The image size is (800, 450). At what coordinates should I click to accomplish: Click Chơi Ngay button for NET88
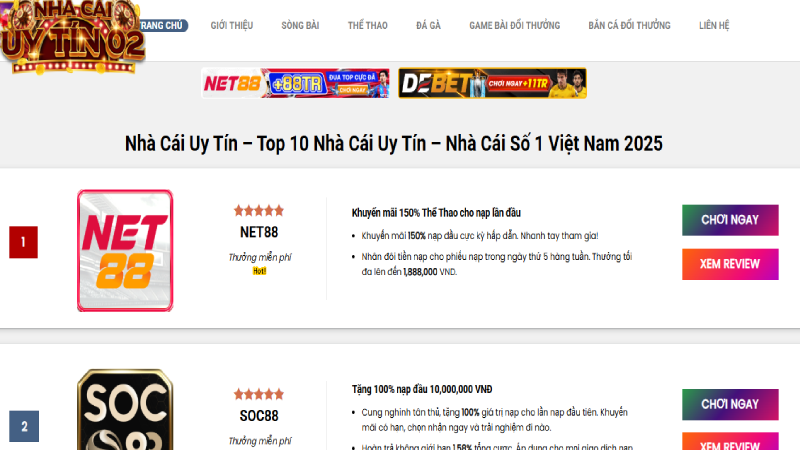(x=730, y=220)
